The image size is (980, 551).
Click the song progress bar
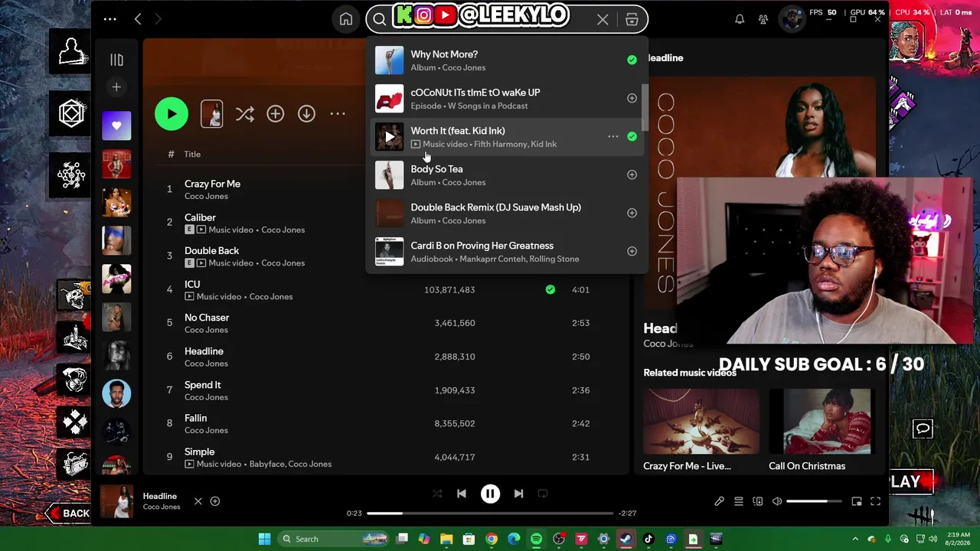(x=490, y=513)
